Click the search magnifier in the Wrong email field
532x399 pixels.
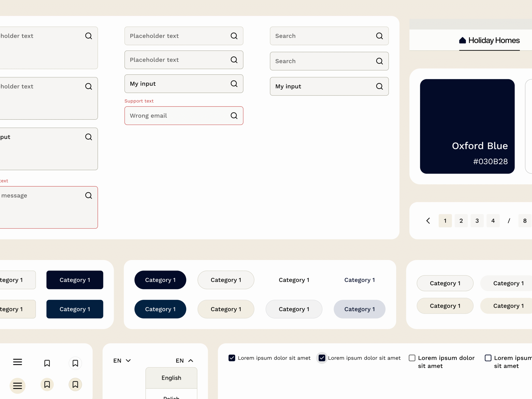click(x=234, y=116)
